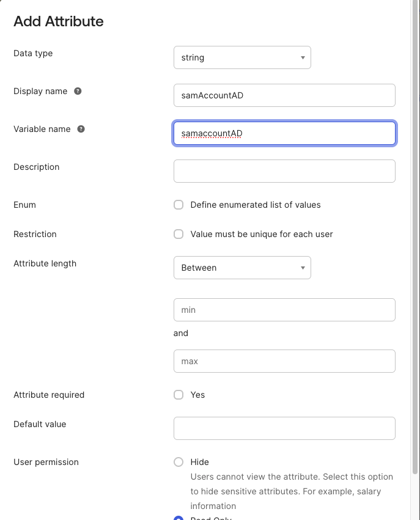
Task: Click the "Add Attribute" heading text
Action: [x=57, y=21]
